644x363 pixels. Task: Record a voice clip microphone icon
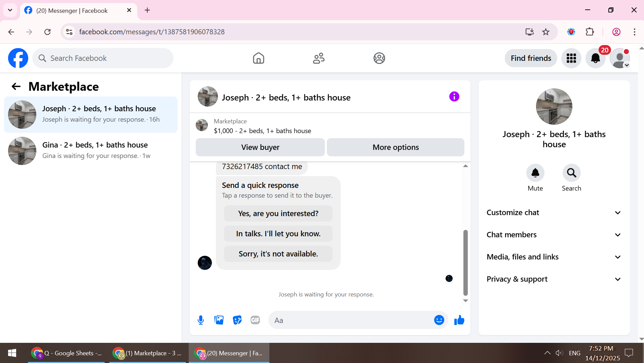click(201, 320)
